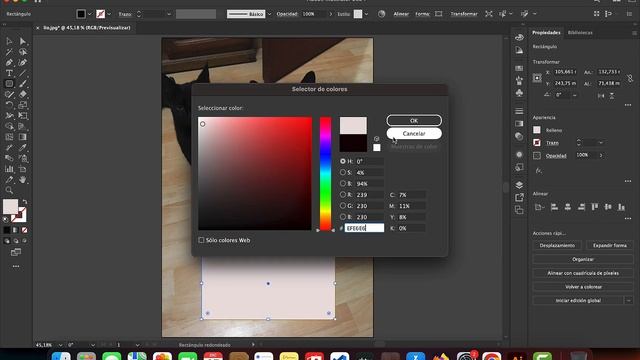Select the R red radio button
This screenshot has width=640, height=360.
[x=343, y=195]
